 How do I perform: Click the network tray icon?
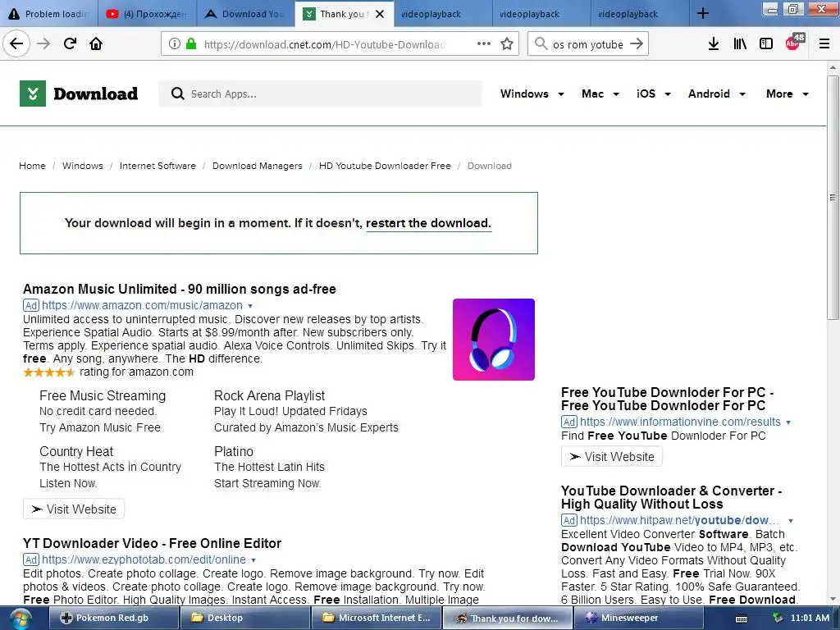777,619
